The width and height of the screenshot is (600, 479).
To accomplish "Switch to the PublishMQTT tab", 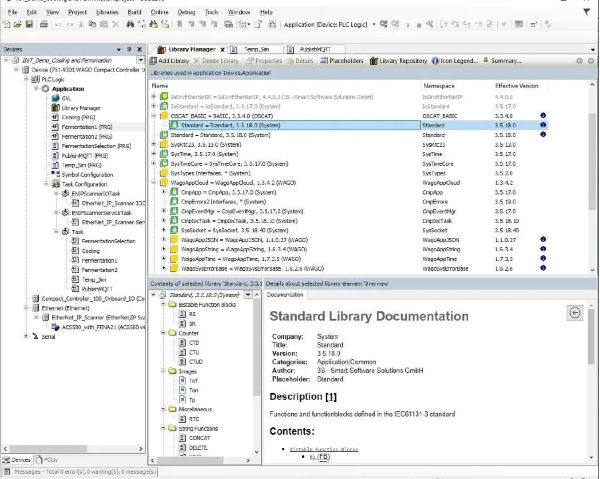I will [x=315, y=49].
